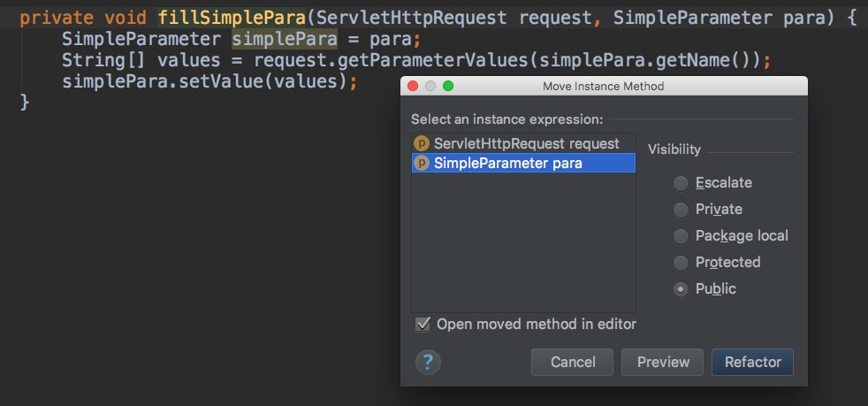The image size is (868, 406).
Task: Set visibility to Package local
Action: (x=681, y=236)
